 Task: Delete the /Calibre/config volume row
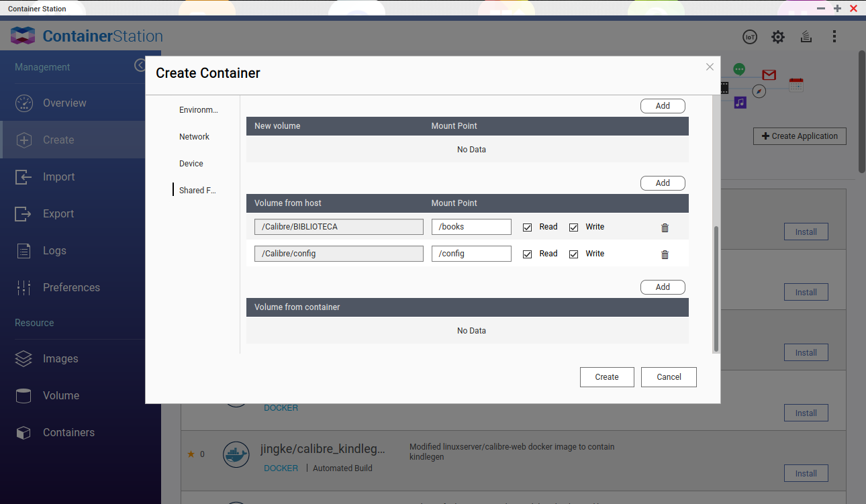tap(665, 254)
